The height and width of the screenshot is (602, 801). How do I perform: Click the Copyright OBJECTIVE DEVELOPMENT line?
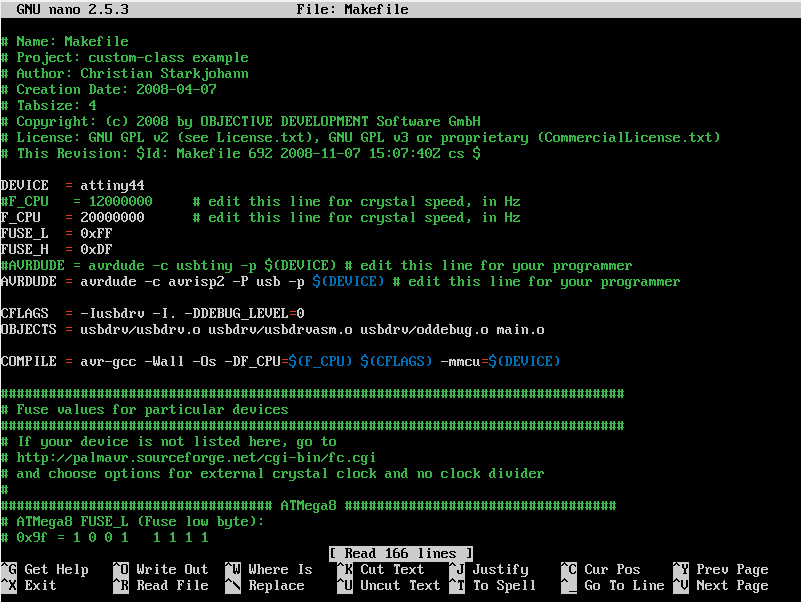[x=241, y=122]
